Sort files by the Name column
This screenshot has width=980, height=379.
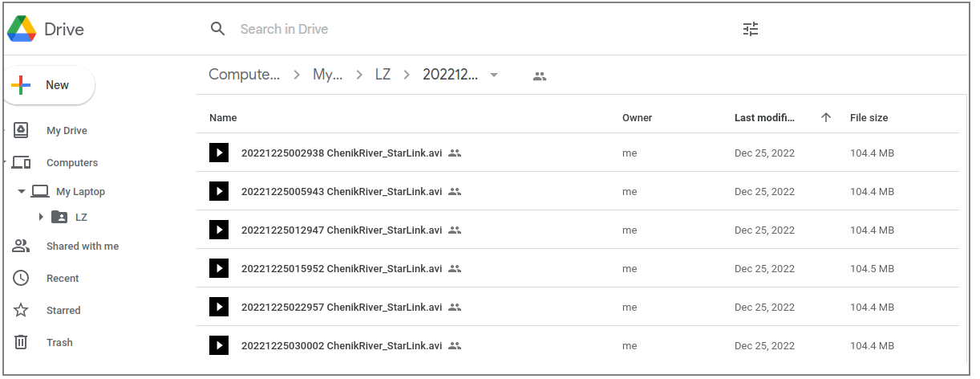point(223,118)
